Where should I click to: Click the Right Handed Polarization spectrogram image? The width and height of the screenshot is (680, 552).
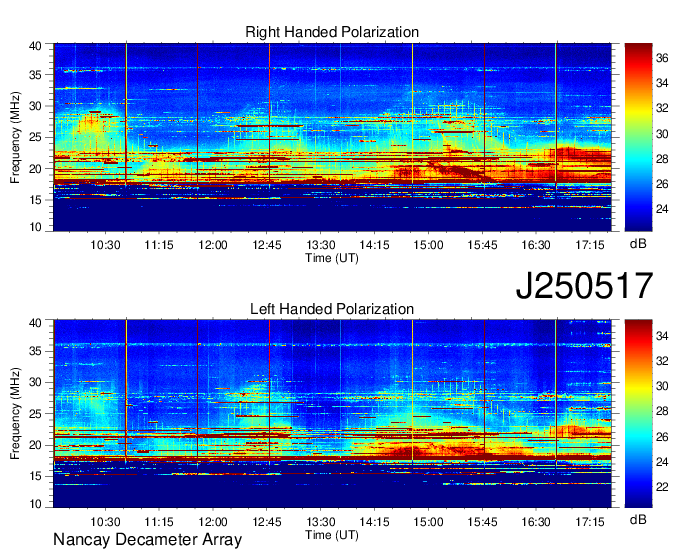click(x=332, y=137)
